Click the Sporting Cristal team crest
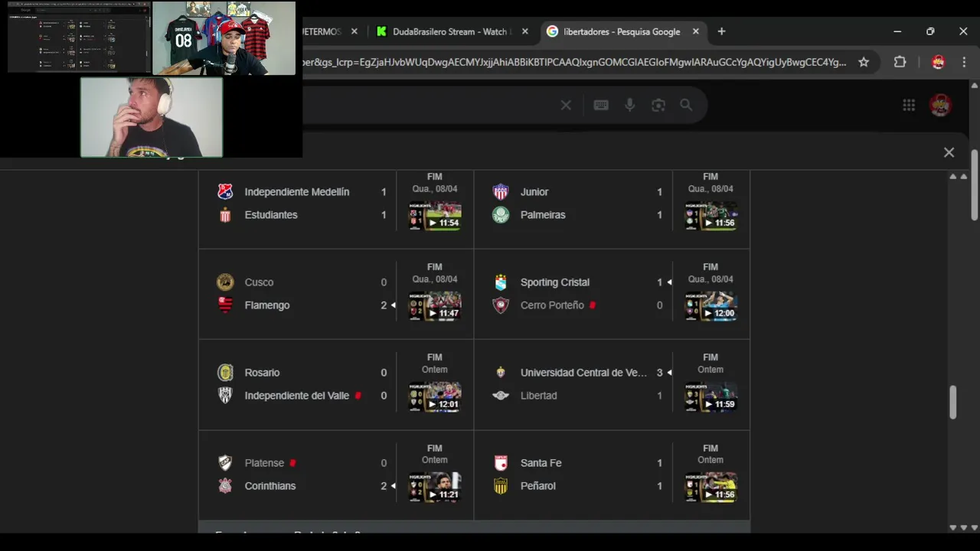980x551 pixels. coord(501,282)
